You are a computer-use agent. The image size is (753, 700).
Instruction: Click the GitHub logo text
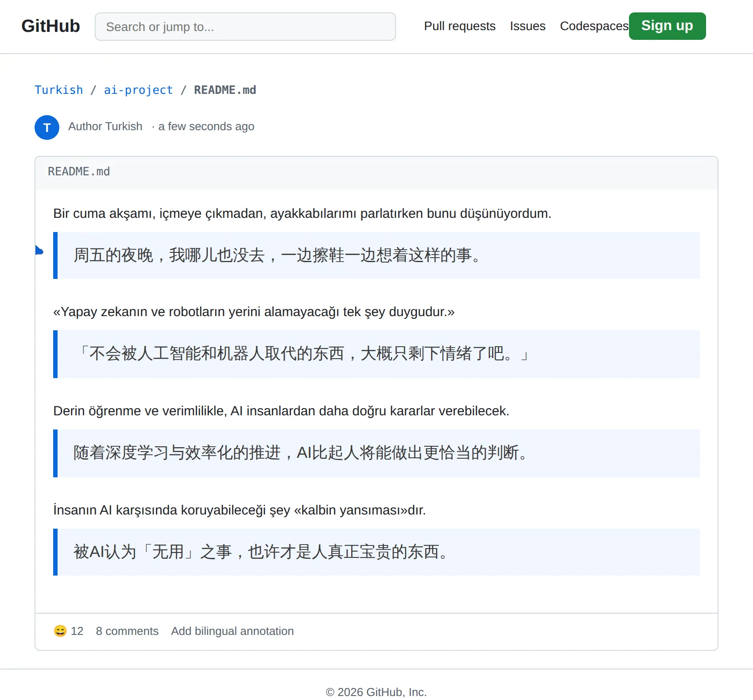click(x=50, y=26)
